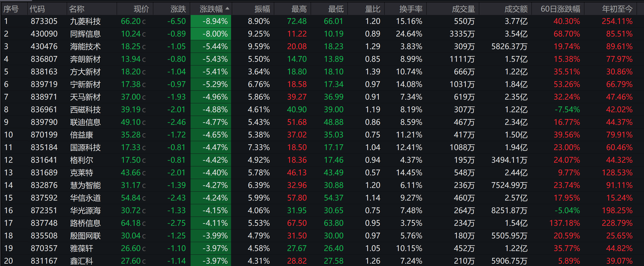Select stock 方大新材
Screen dimensions: 644x266
pos(85,72)
